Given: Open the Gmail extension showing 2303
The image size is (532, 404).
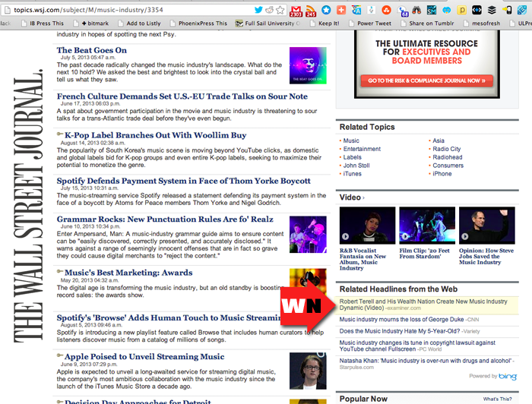Looking at the screenshot, I should coord(296,11).
